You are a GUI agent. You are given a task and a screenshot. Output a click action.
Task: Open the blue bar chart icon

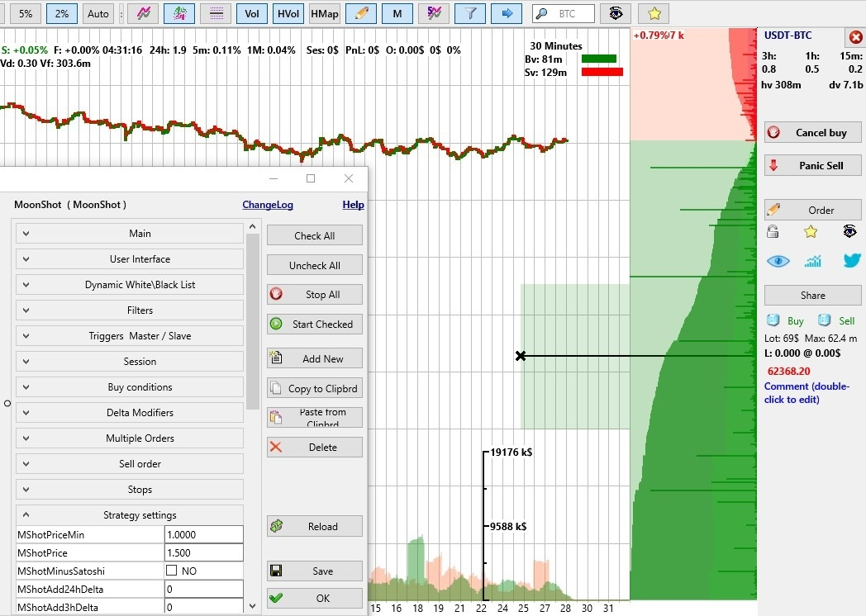point(812,261)
